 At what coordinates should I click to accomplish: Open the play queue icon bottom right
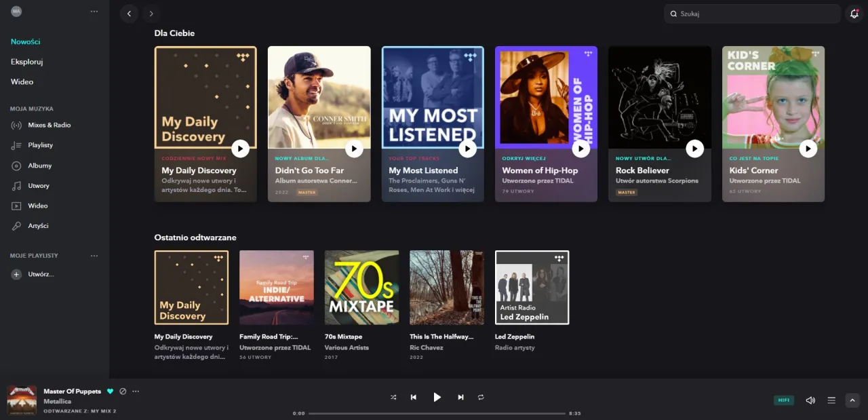click(831, 400)
